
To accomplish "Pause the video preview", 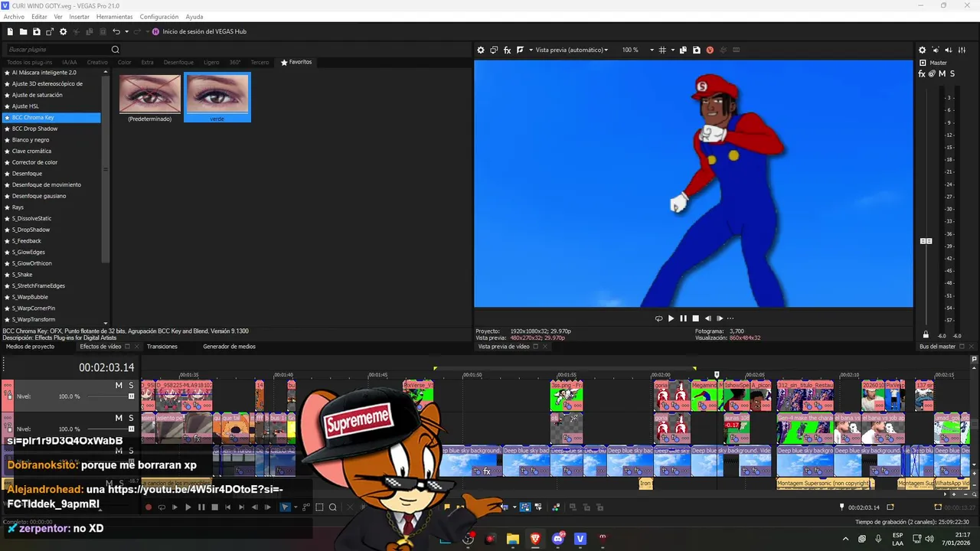I will pos(683,318).
